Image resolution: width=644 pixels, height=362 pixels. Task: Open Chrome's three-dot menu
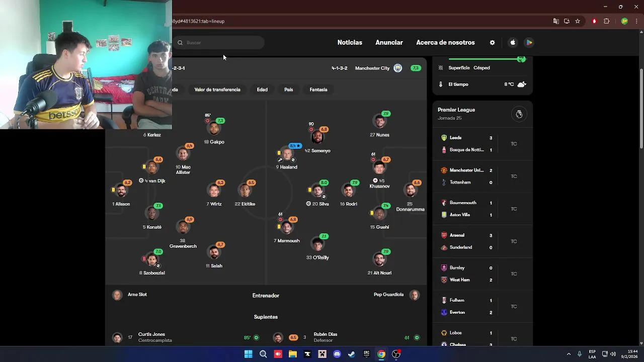[x=636, y=21]
